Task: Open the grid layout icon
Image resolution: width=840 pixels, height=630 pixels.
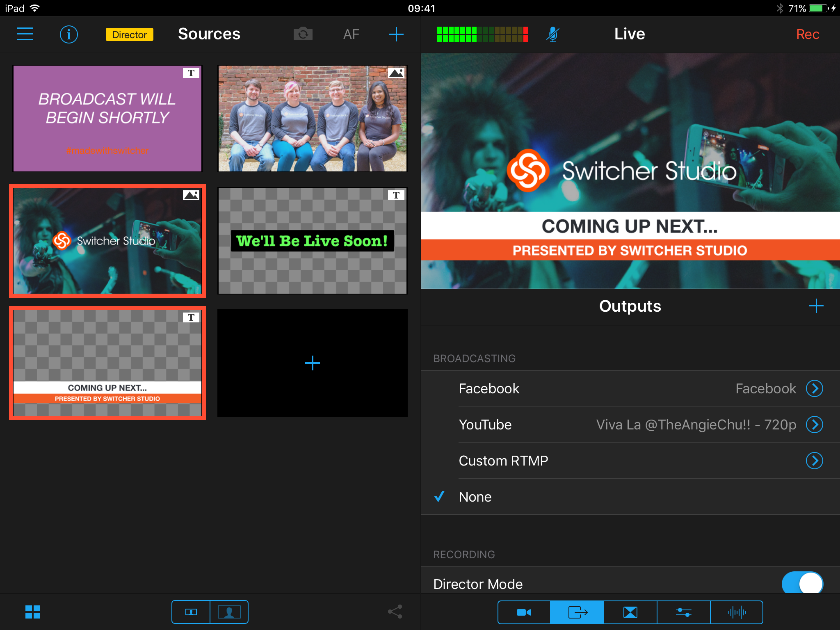Action: (33, 612)
